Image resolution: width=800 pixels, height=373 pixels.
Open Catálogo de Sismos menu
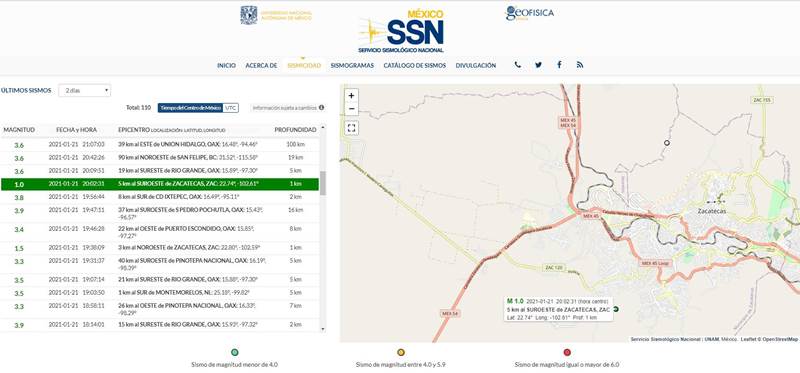click(x=415, y=65)
